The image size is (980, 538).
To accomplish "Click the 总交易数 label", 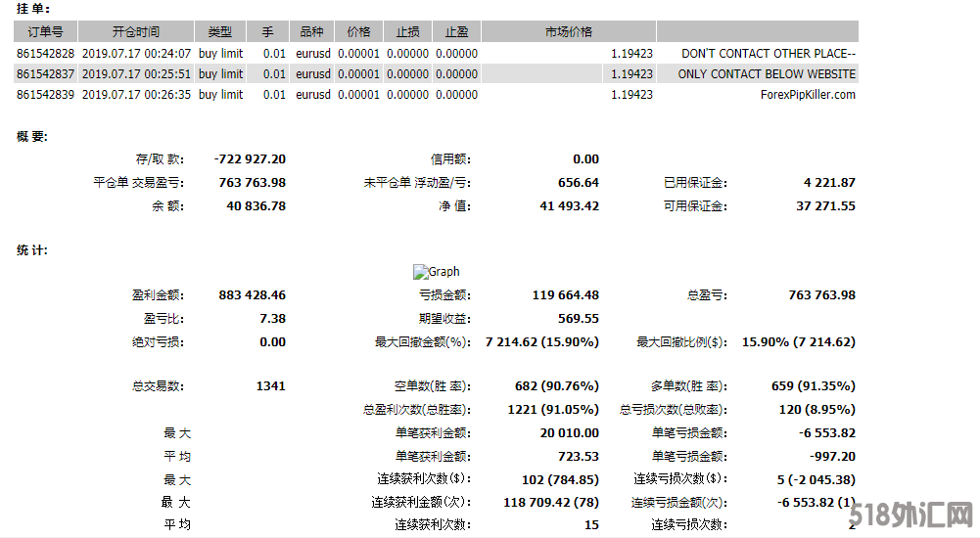I will [158, 386].
